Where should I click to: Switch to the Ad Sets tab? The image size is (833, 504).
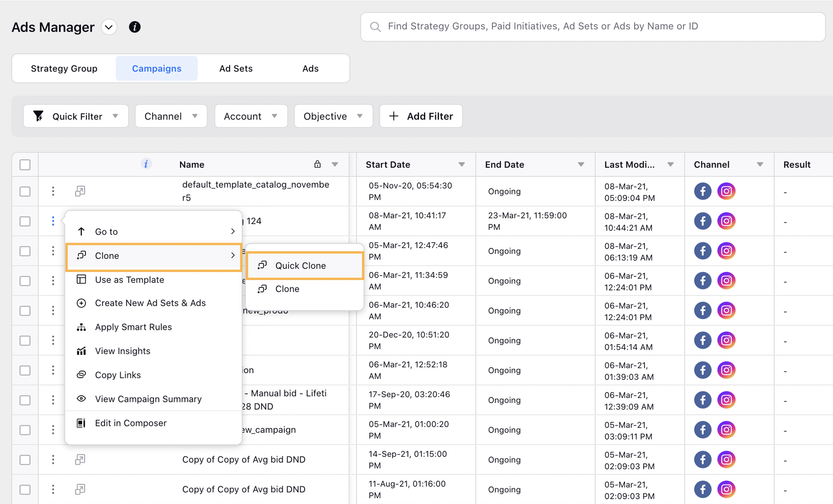(236, 68)
